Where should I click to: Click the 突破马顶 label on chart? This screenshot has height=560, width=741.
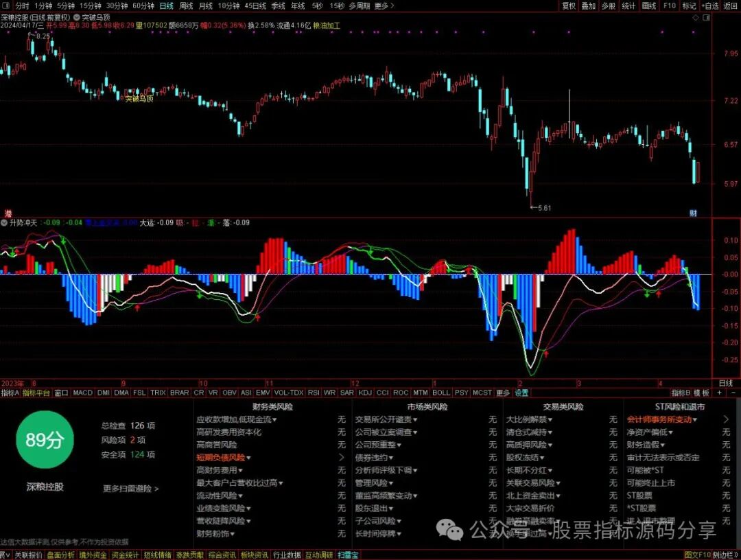(x=139, y=99)
